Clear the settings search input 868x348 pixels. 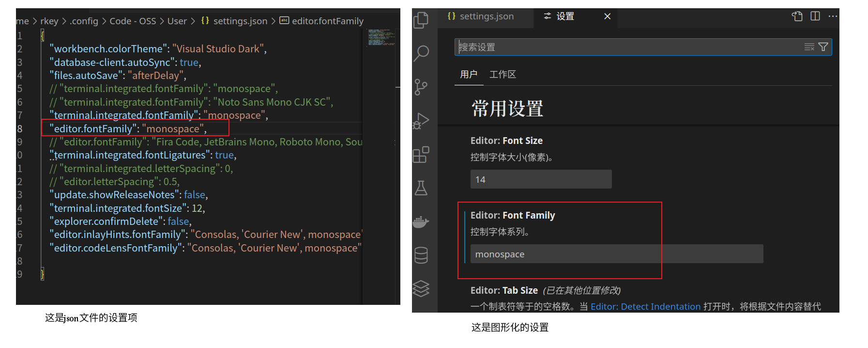809,47
